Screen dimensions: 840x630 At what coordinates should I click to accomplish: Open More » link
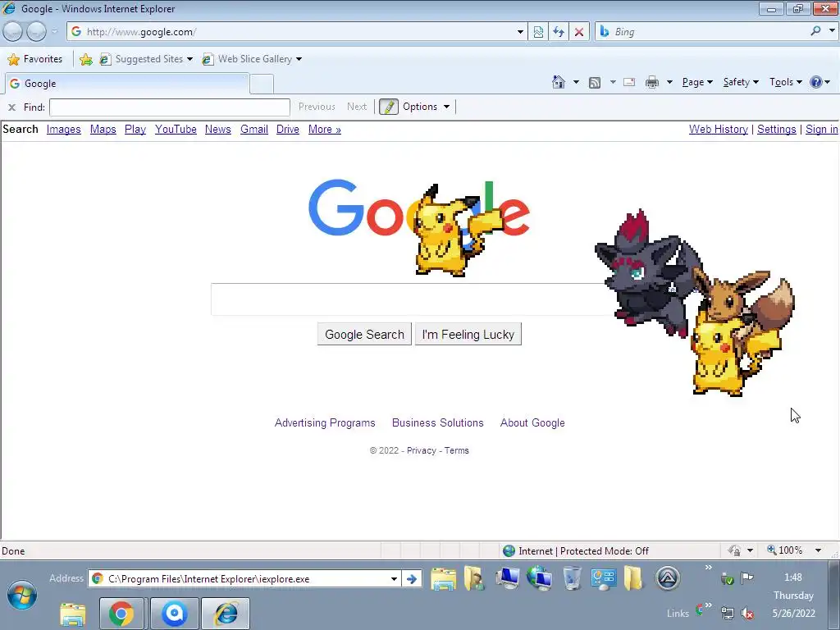point(325,130)
